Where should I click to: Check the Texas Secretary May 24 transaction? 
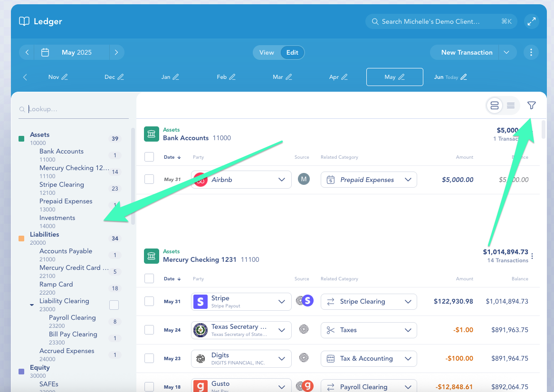(149, 330)
